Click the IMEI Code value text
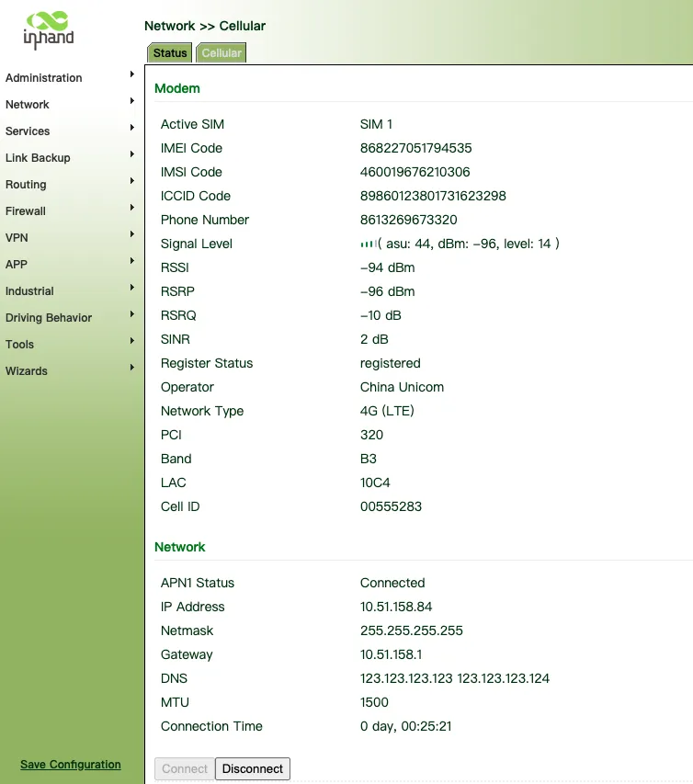Screen dimensions: 693x784 pyautogui.click(x=416, y=148)
